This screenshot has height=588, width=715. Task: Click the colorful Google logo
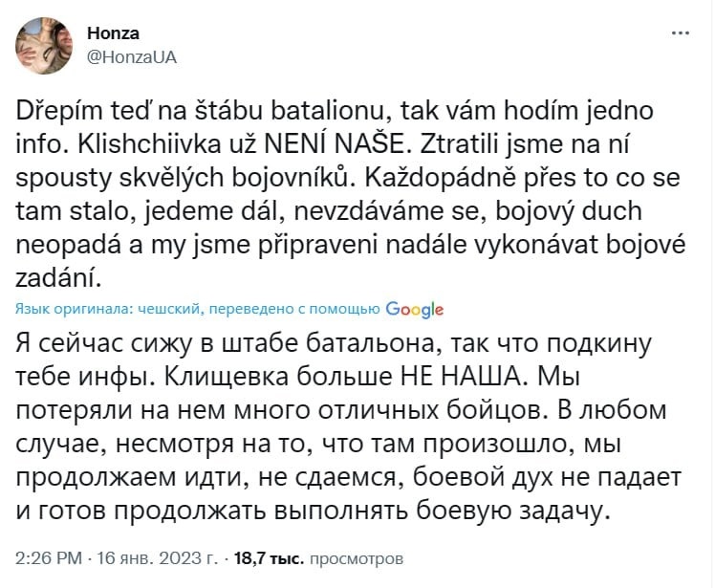click(414, 310)
